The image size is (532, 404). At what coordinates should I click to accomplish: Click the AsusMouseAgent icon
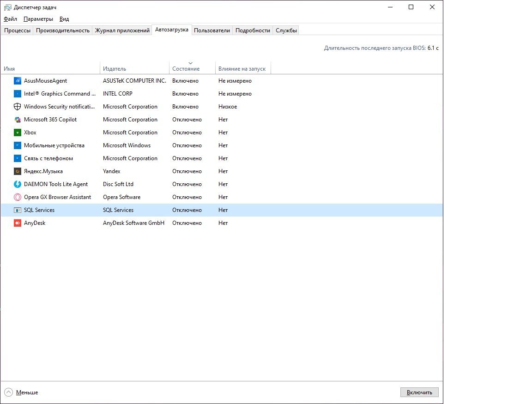18,81
